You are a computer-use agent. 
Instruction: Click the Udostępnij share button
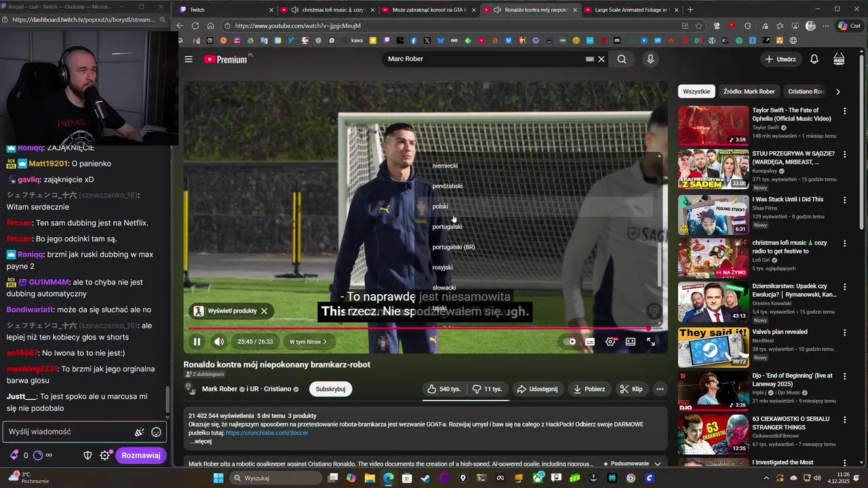[x=537, y=389]
